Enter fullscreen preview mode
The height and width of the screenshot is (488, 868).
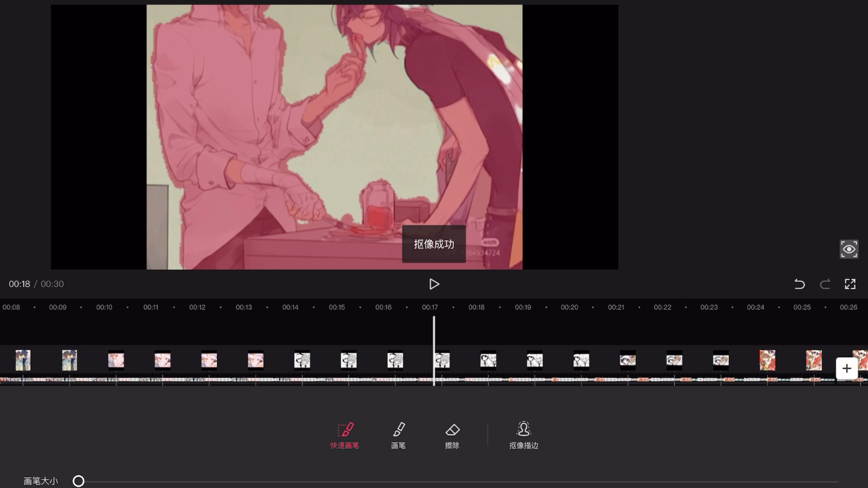click(x=850, y=284)
